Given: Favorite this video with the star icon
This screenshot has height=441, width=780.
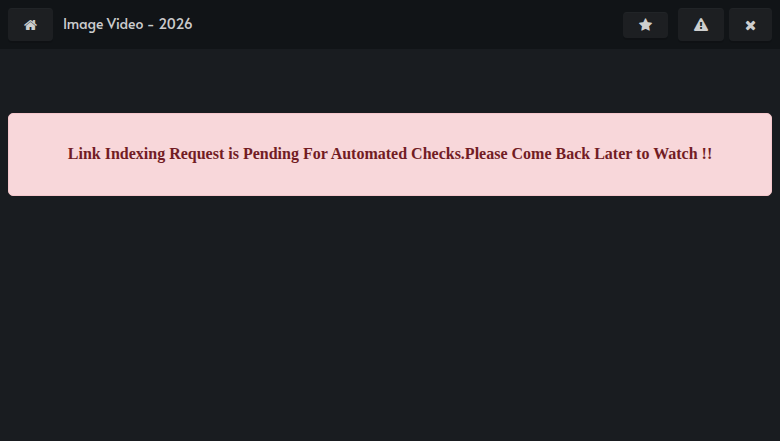Looking at the screenshot, I should [x=645, y=25].
